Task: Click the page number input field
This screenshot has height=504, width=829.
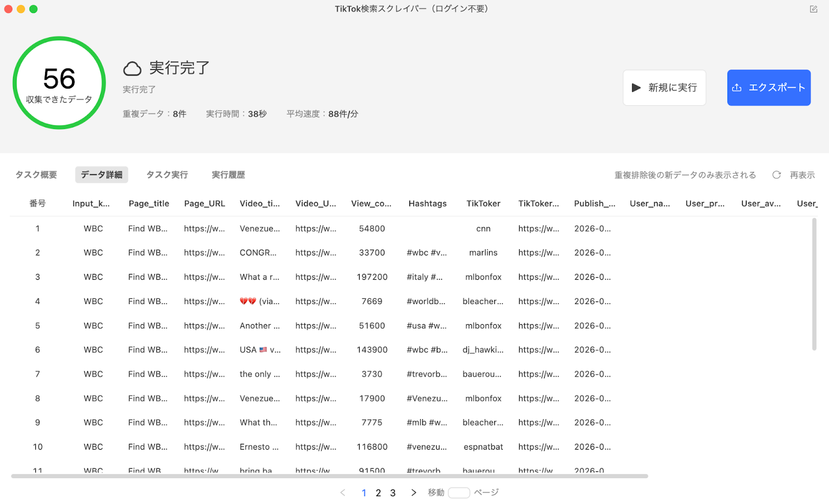Action: 459,493
